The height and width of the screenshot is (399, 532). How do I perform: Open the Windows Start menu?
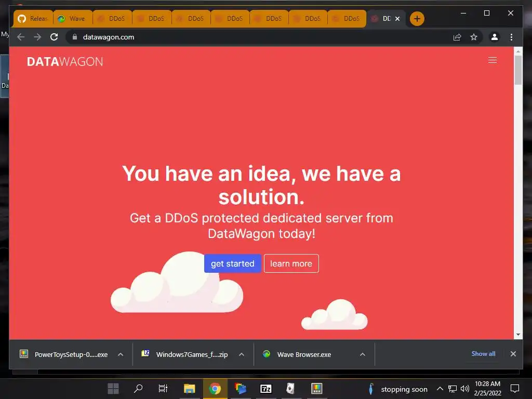[x=113, y=388]
